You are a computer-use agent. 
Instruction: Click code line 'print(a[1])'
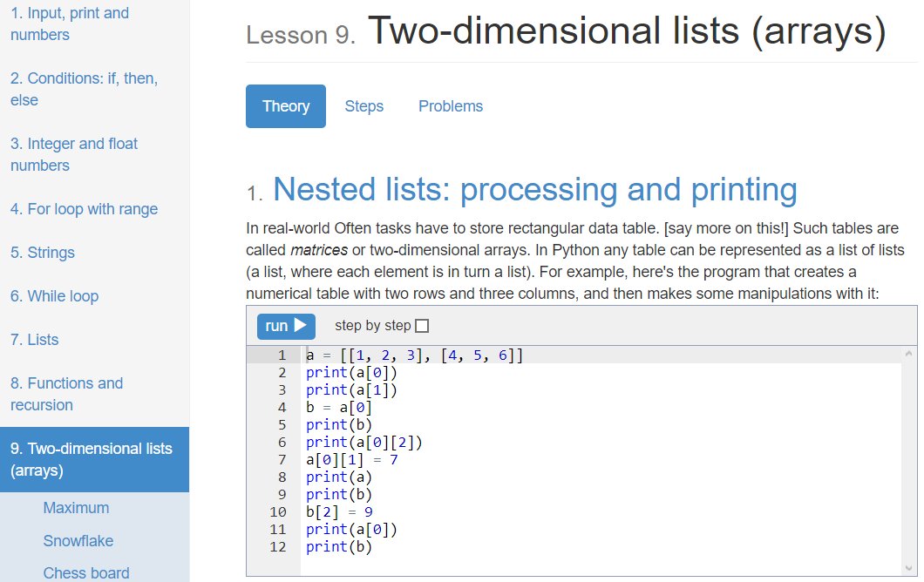(x=351, y=390)
